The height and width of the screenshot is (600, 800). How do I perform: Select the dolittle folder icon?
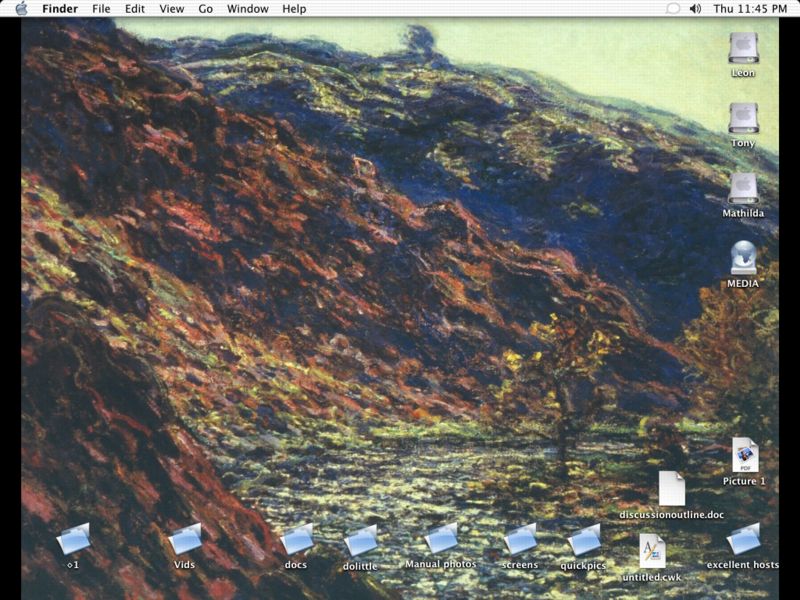point(360,541)
